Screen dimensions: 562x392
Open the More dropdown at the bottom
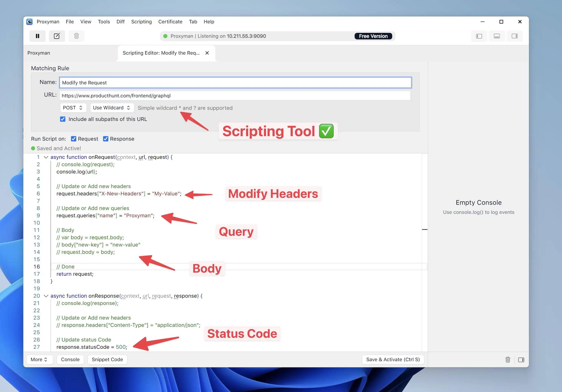(x=39, y=360)
